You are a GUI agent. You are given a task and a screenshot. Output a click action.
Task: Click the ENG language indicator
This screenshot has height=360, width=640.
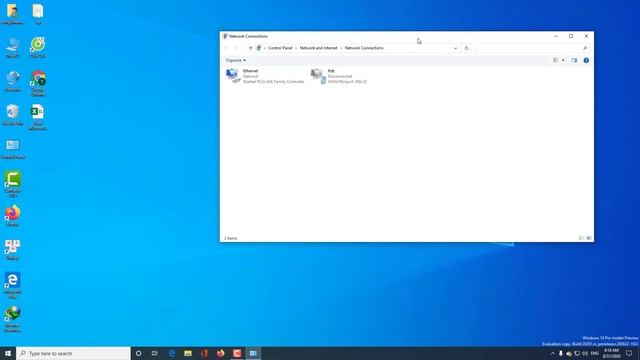click(595, 353)
